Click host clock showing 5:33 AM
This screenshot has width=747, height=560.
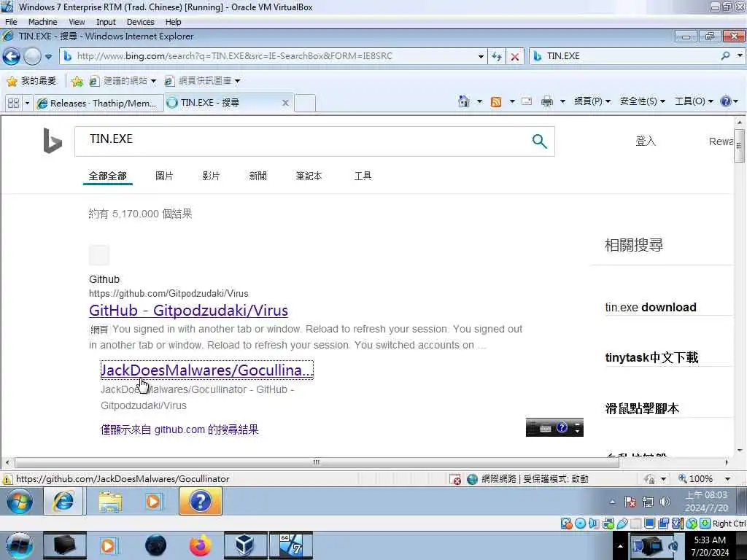pyautogui.click(x=710, y=546)
